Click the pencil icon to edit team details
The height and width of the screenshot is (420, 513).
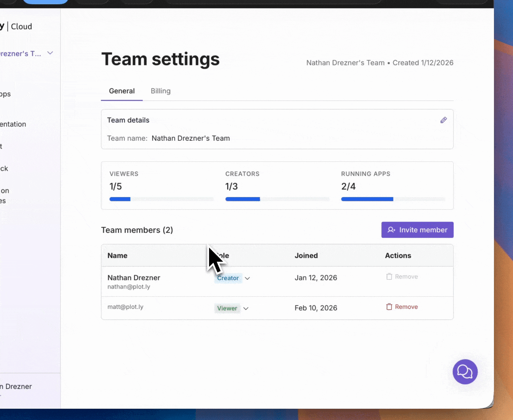coord(443,120)
